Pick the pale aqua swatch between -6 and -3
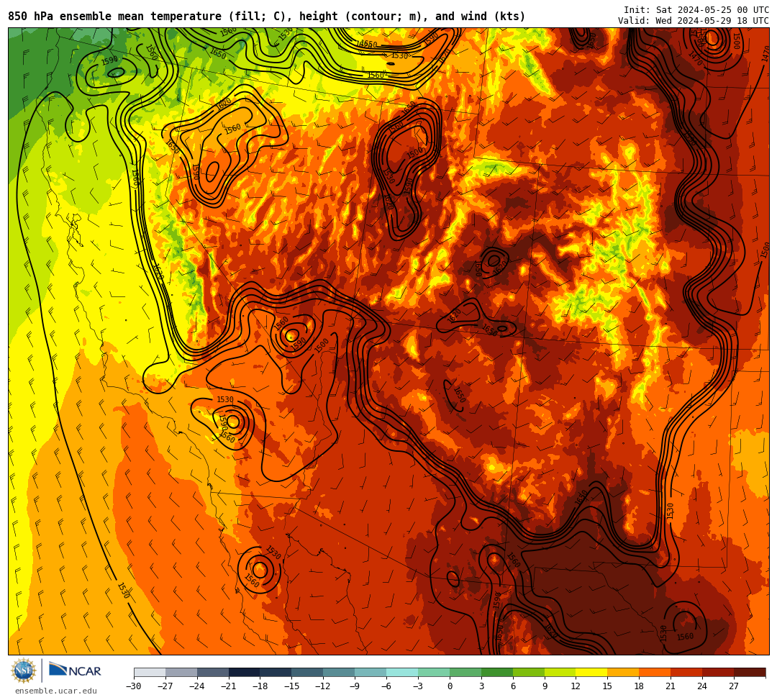777x700 pixels. [x=402, y=672]
